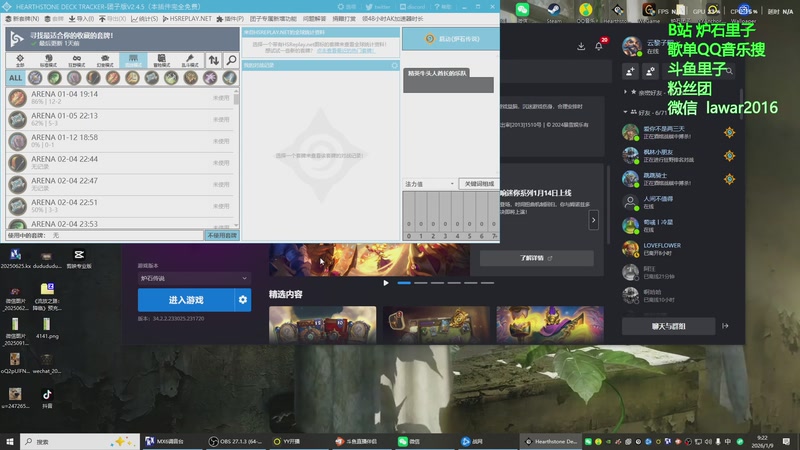This screenshot has width=800, height=450.
Task: Click the 不使用套牌 button
Action: point(222,235)
